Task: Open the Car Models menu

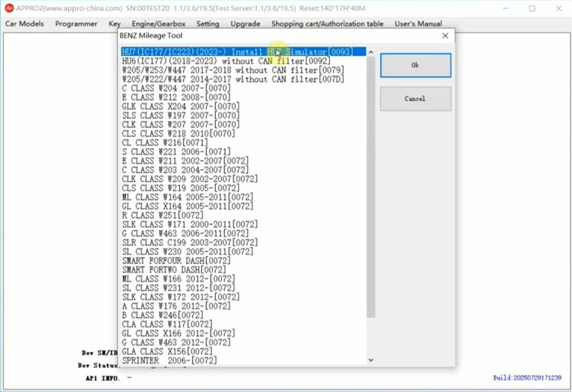Action: (25, 24)
